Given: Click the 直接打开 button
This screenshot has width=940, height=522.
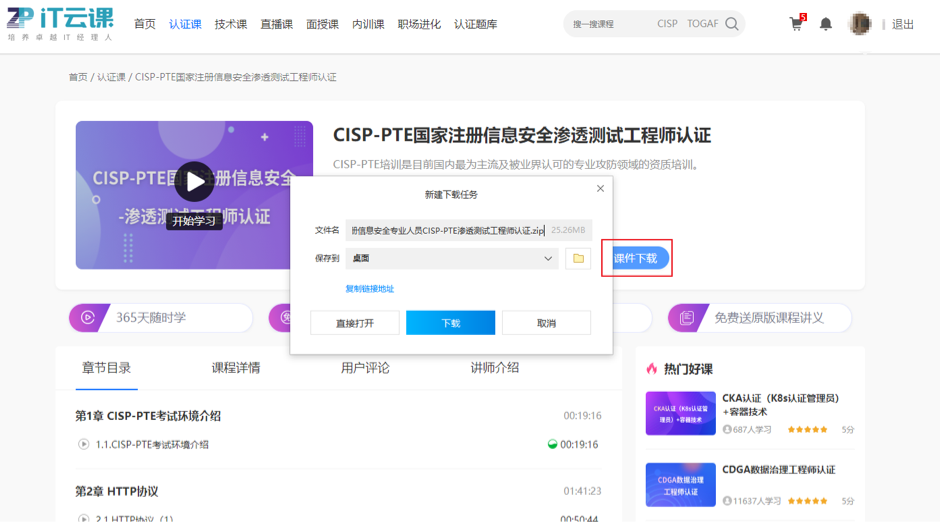Looking at the screenshot, I should pos(355,323).
